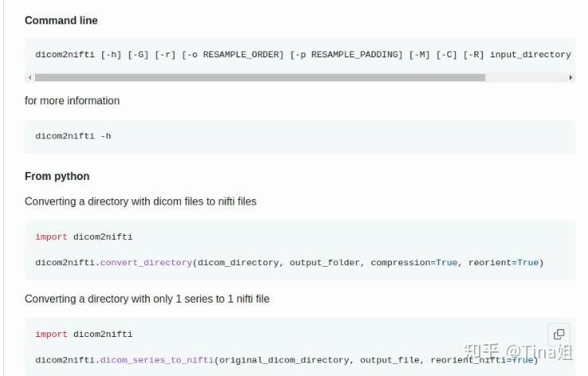
Task: Click the RESAMPLE_PADDING option text
Action: 351,54
